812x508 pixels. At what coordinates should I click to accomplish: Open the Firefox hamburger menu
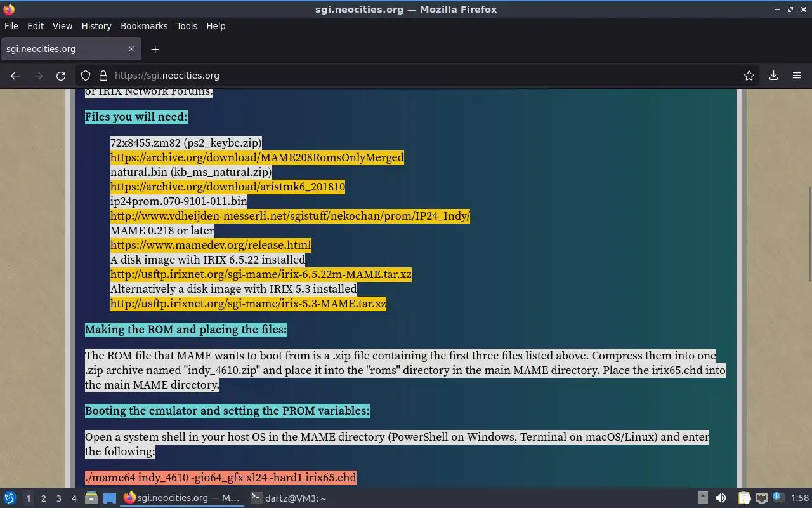click(797, 76)
